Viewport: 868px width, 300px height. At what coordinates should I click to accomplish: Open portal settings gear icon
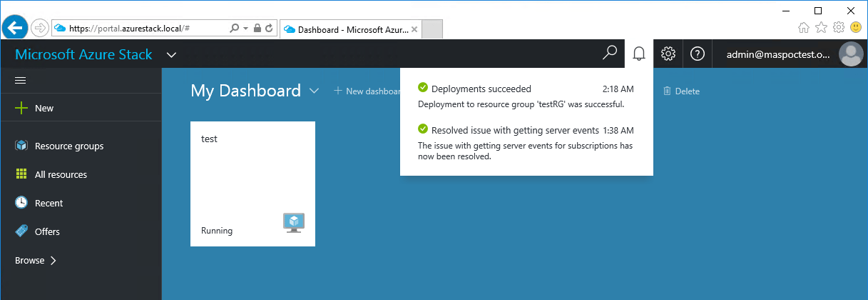tap(668, 54)
